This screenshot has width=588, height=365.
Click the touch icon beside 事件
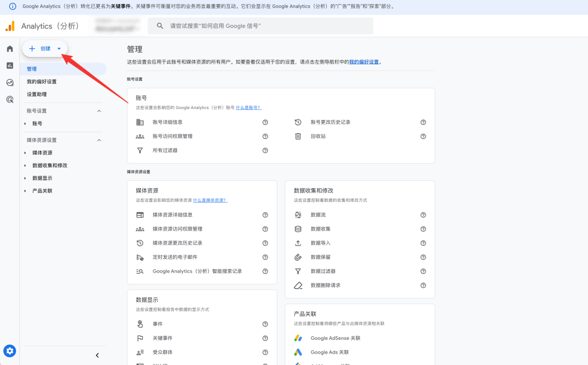[x=140, y=324]
